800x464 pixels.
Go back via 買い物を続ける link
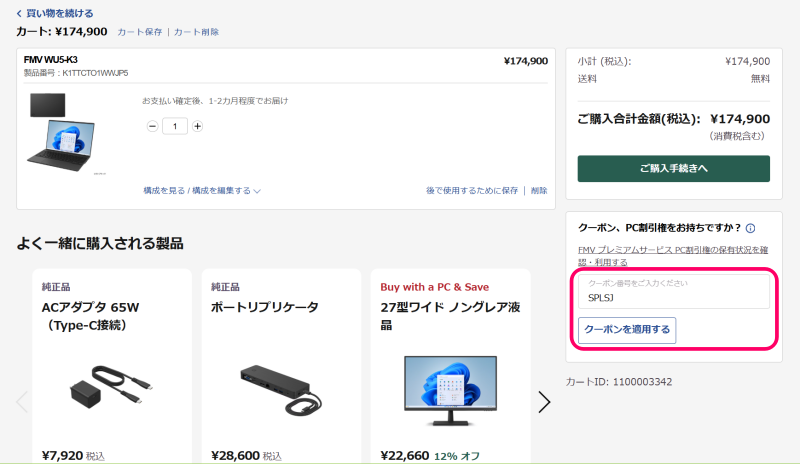tap(55, 13)
